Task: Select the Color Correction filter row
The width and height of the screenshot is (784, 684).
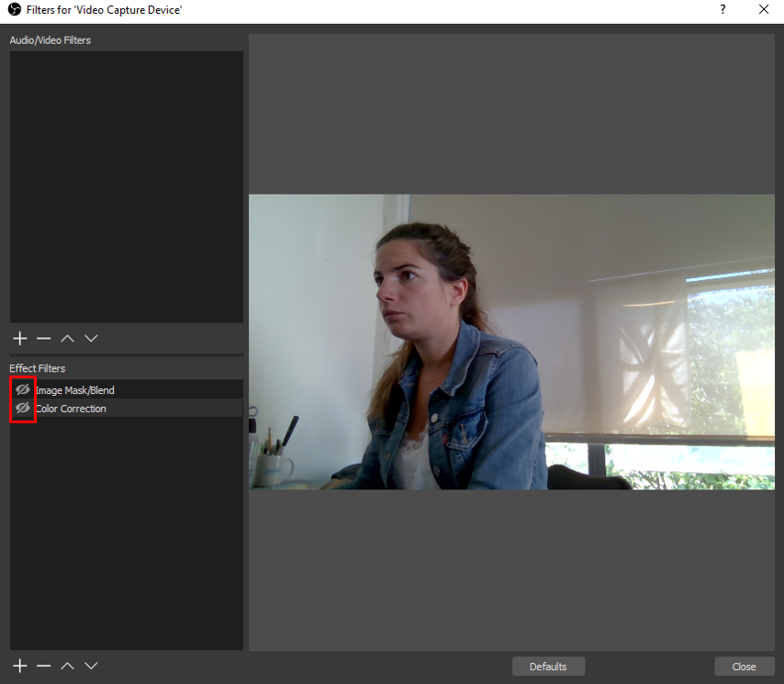Action: pos(127,408)
